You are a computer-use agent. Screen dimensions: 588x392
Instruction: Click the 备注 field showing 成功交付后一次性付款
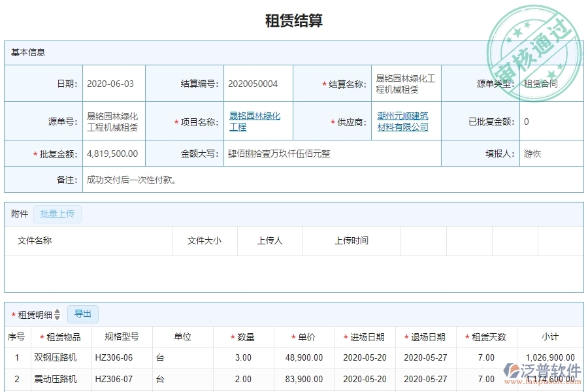[131, 181]
